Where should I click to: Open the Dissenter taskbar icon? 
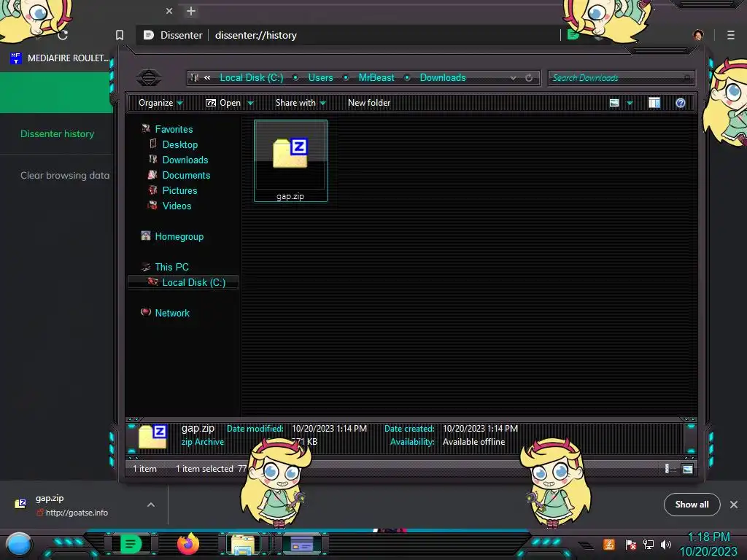131,543
